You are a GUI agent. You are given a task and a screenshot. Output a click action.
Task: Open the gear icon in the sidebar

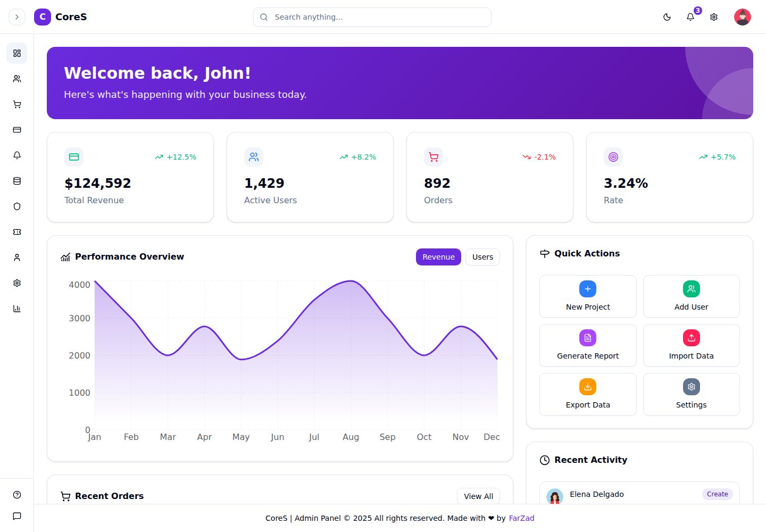17,283
